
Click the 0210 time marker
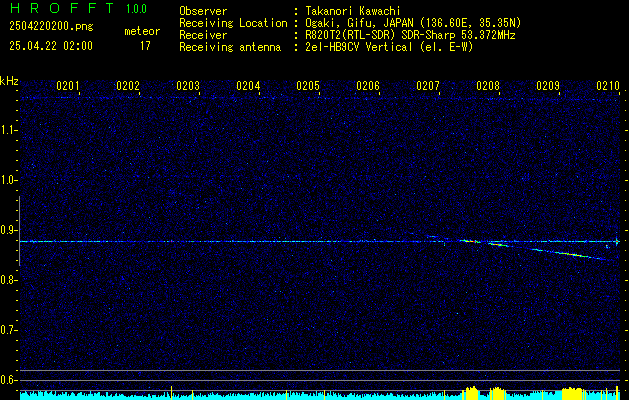coord(608,86)
